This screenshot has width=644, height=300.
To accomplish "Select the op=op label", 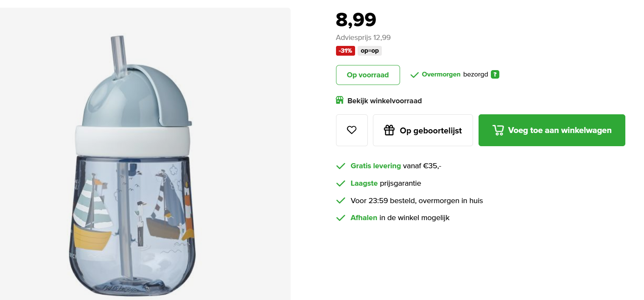I will tap(369, 51).
